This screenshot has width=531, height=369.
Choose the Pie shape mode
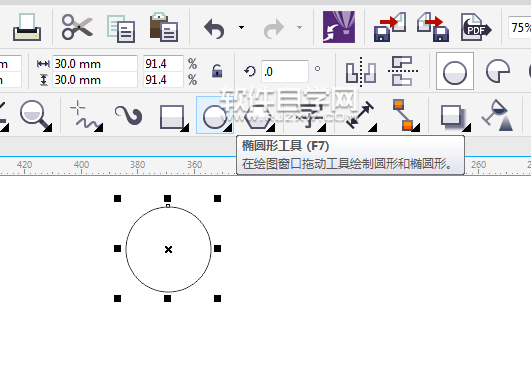point(497,71)
